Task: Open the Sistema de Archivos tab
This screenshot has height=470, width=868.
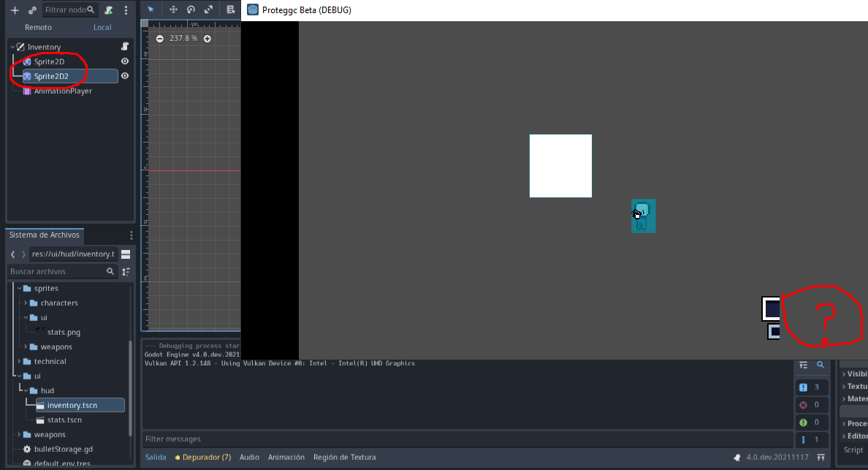Action: pyautogui.click(x=45, y=235)
